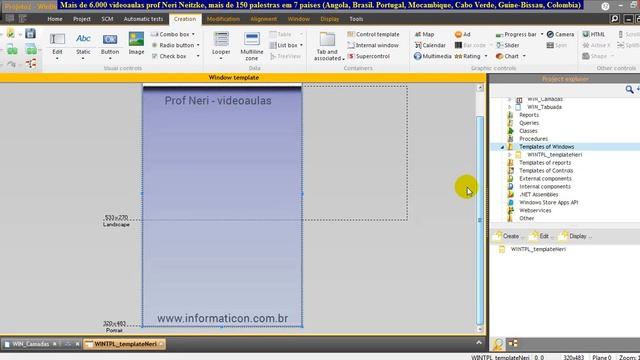Viewport: 640px width, 360px height.
Task: Open the Chart dropdown arrow
Action: tap(524, 56)
